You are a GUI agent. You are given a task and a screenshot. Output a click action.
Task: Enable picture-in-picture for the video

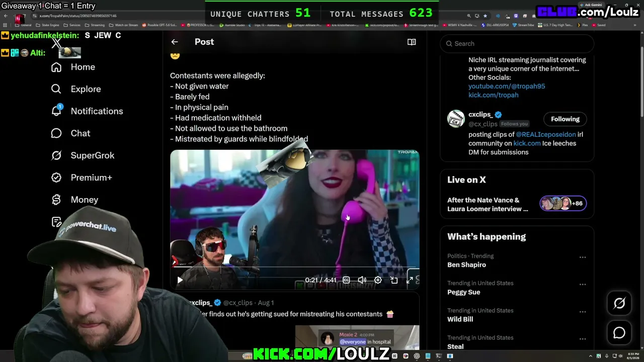(394, 280)
